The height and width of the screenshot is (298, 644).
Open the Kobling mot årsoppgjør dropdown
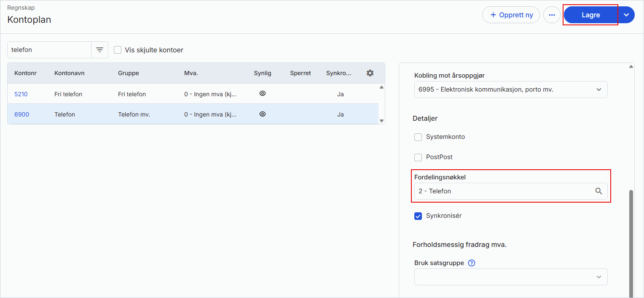(511, 89)
